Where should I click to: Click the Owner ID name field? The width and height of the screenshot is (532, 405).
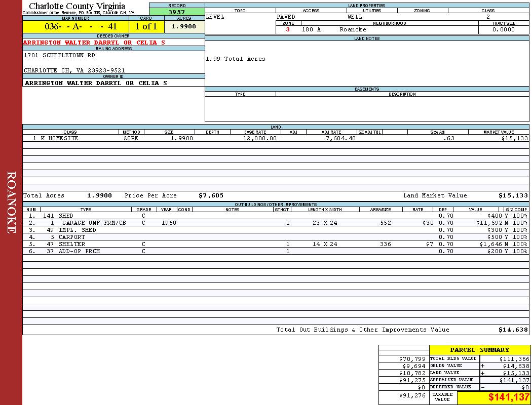pos(96,83)
